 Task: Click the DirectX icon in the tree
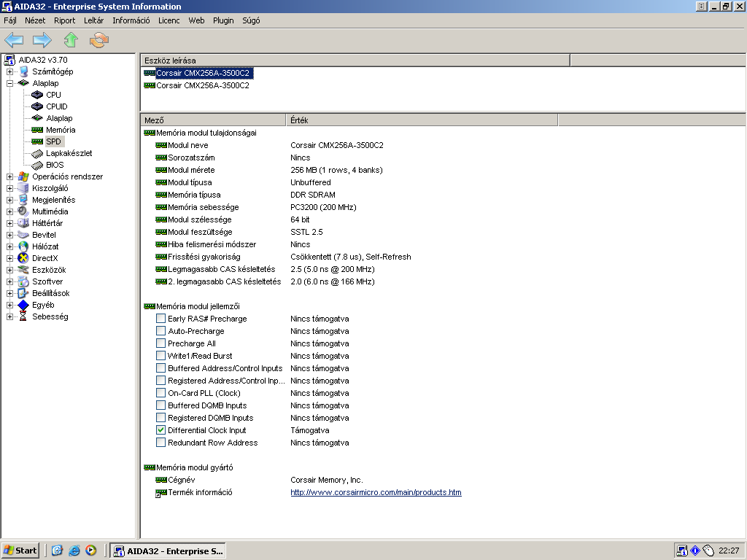pos(23,258)
